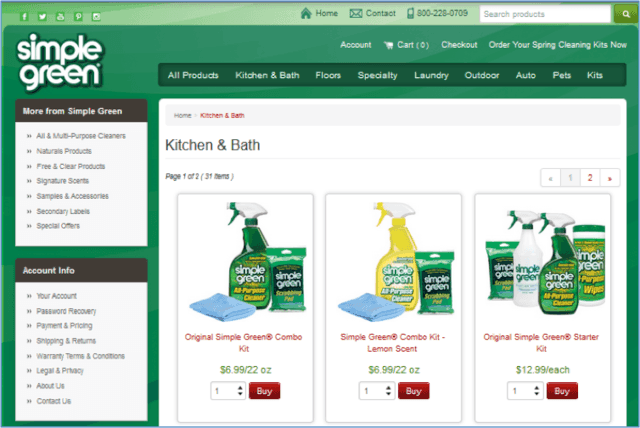The height and width of the screenshot is (428, 640).
Task: Open the Kits category
Action: point(594,75)
